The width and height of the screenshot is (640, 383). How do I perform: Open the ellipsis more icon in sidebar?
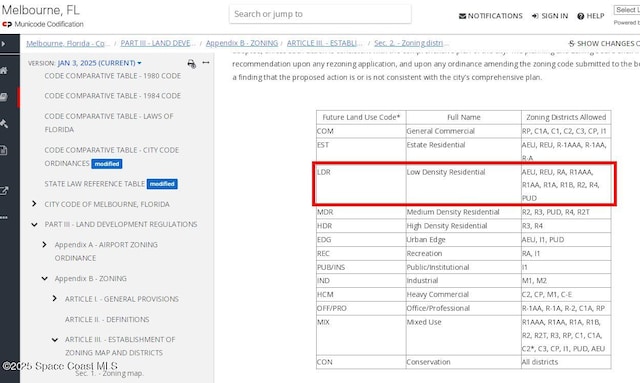[4, 218]
